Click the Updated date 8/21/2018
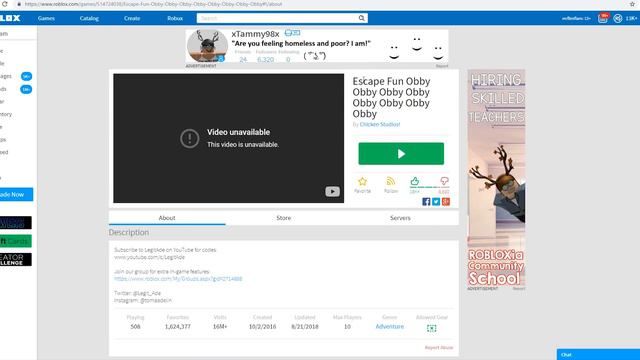640x360 pixels. coord(305,327)
